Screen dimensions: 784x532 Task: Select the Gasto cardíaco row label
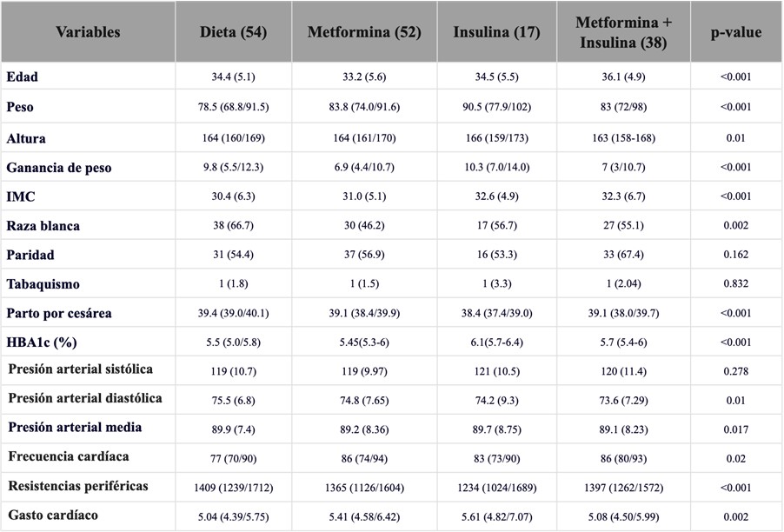(53, 515)
